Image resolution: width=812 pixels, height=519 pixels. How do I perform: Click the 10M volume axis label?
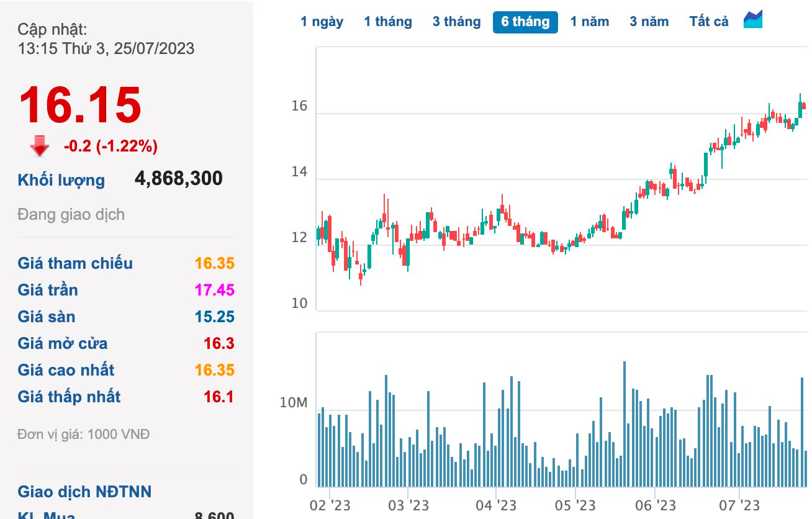tap(294, 404)
